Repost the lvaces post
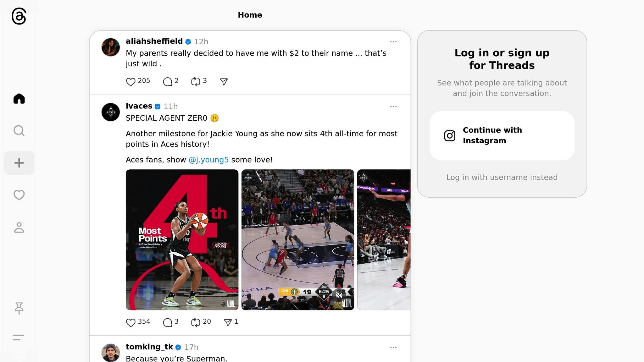This screenshot has height=362, width=644. click(196, 322)
